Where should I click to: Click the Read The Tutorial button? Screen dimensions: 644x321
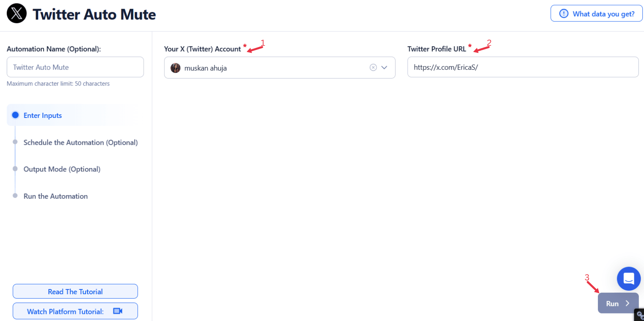coord(75,291)
